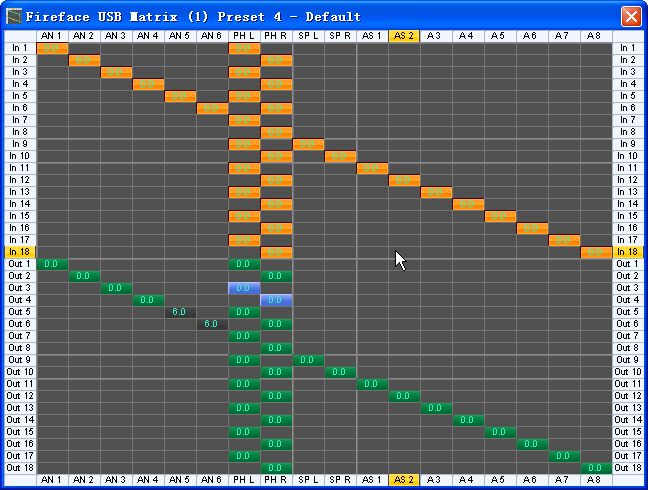Click the SP R column label at bottom
This screenshot has height=490, width=648.
pyautogui.click(x=340, y=481)
